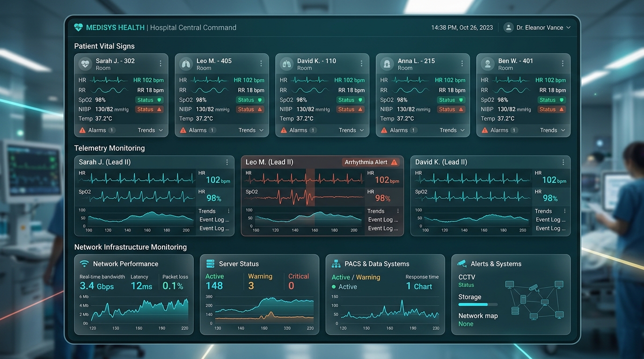Image resolution: width=644 pixels, height=359 pixels.
Task: Open Alarms on David K. - 110 card
Action: coord(298,130)
